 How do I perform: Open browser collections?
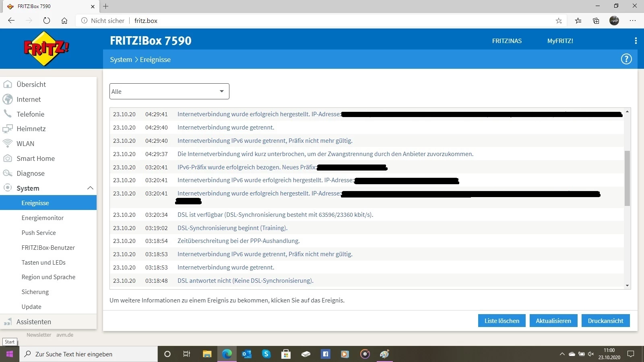pos(596,21)
